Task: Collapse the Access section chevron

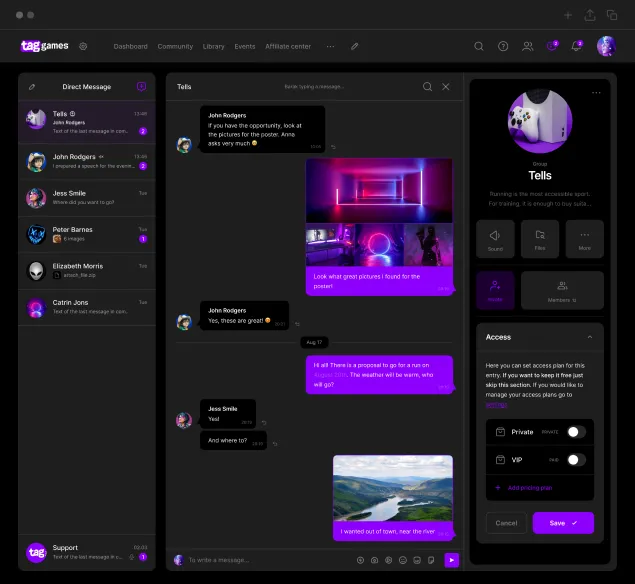Action: (x=589, y=338)
